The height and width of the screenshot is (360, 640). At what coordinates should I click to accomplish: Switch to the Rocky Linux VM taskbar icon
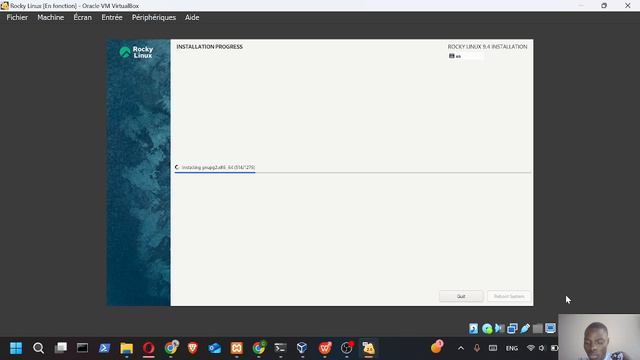coord(369,348)
